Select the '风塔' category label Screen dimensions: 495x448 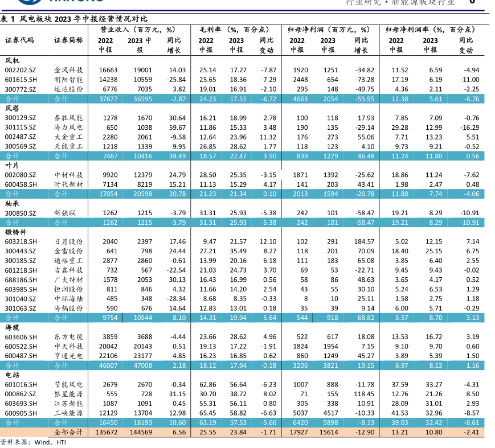click(13, 108)
